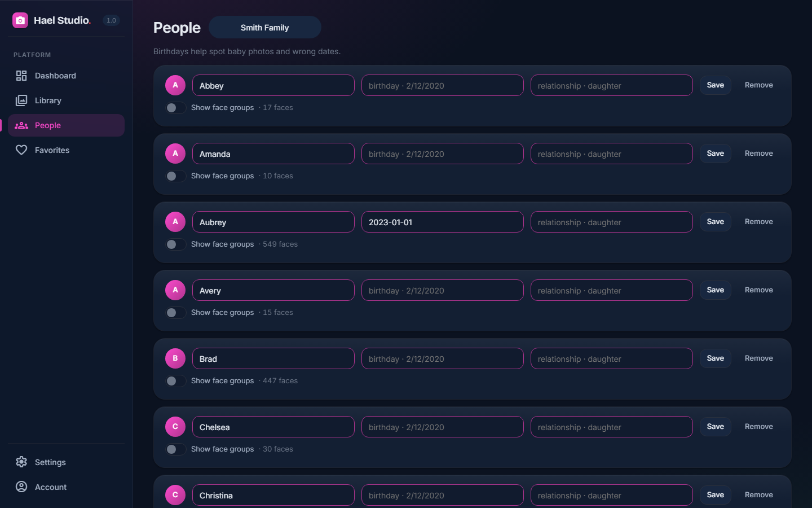This screenshot has height=508, width=812.
Task: Toggle Show face groups for Abbey
Action: (x=176, y=108)
